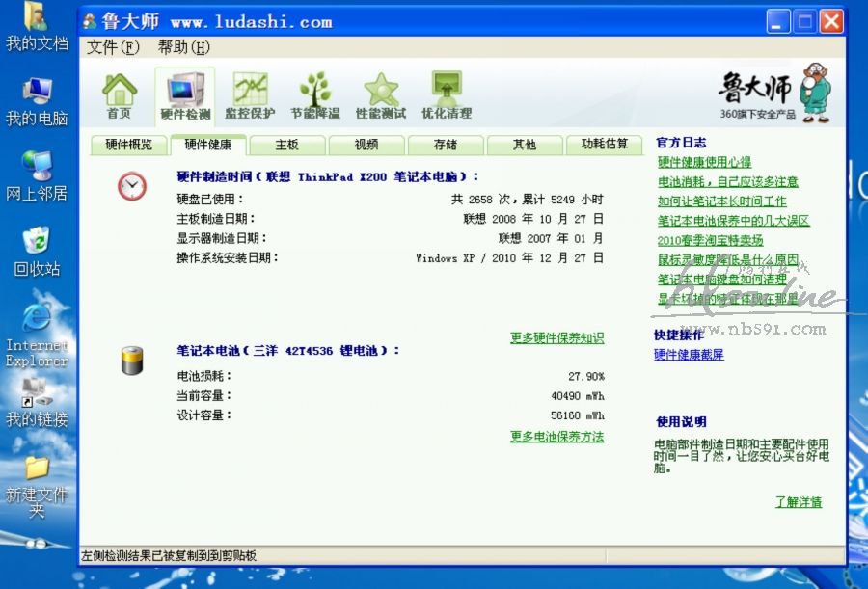Open 我的文档 desktop icon
868x589 pixels.
[x=37, y=27]
